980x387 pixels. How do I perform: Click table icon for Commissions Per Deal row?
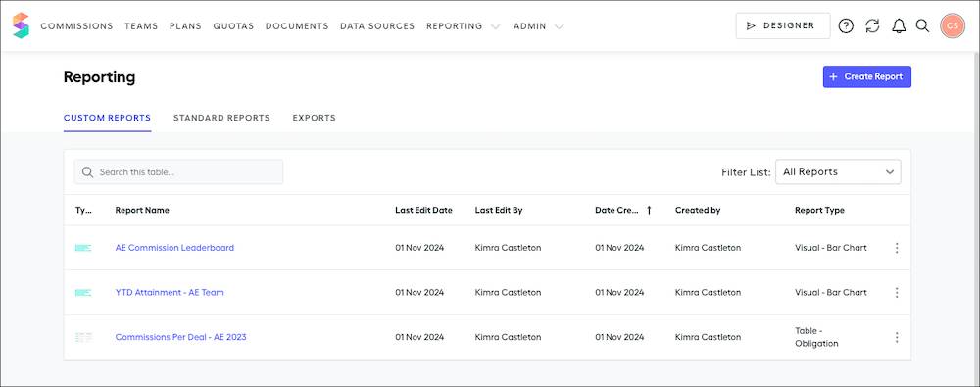coord(83,337)
